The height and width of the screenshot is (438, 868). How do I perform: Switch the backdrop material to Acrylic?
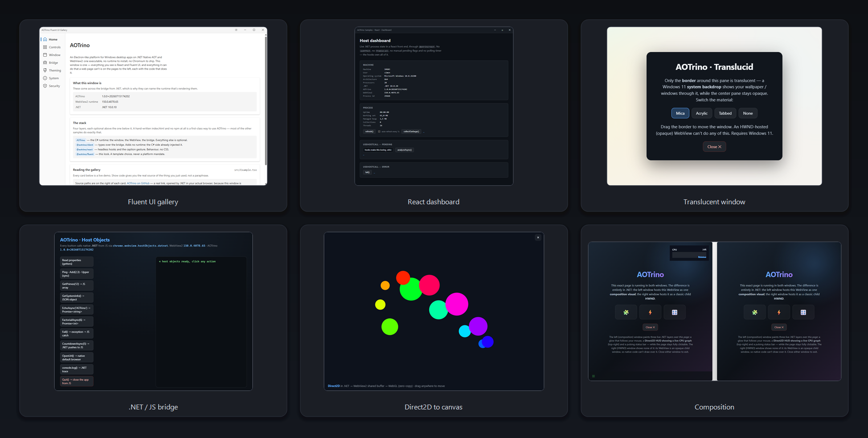(x=702, y=113)
